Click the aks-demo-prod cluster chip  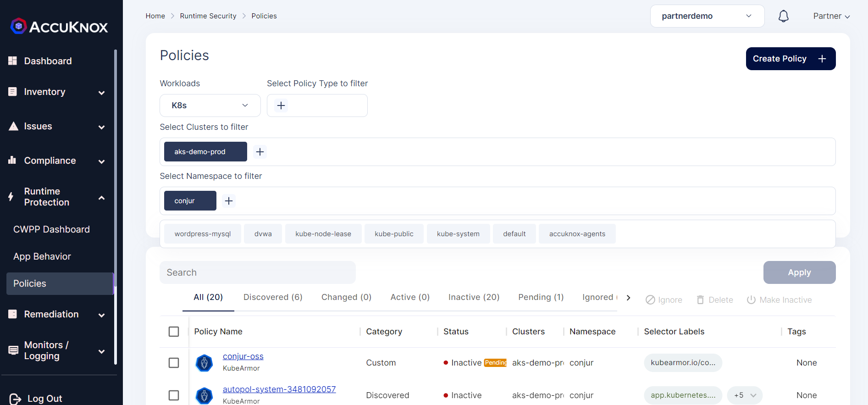(x=205, y=152)
